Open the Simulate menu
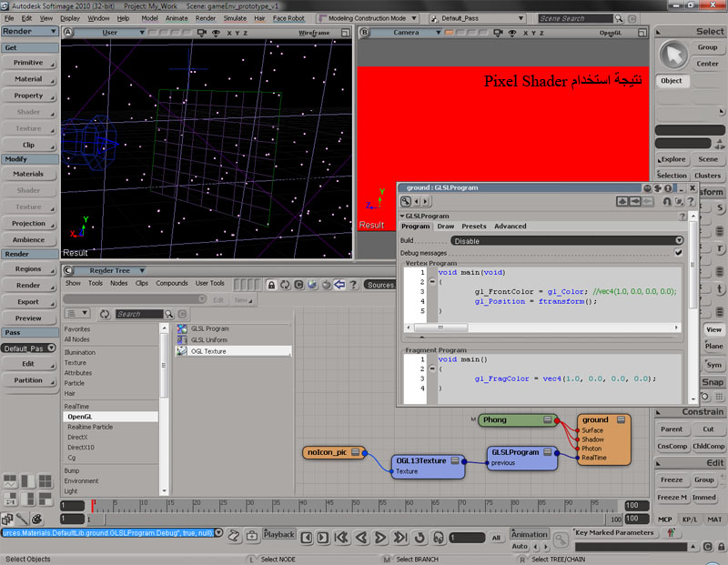This screenshot has height=565, width=728. pyautogui.click(x=234, y=18)
